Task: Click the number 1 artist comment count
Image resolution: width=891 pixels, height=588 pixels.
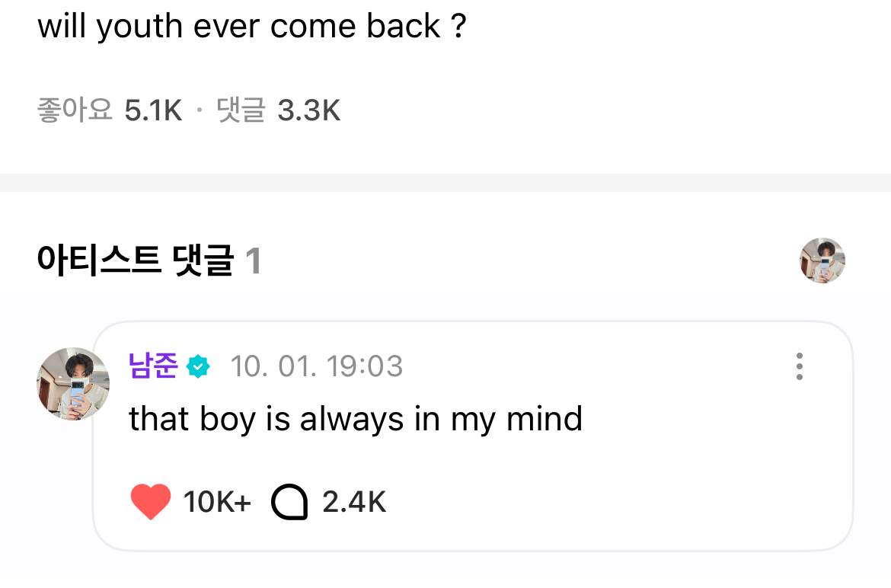Action: pos(254,262)
